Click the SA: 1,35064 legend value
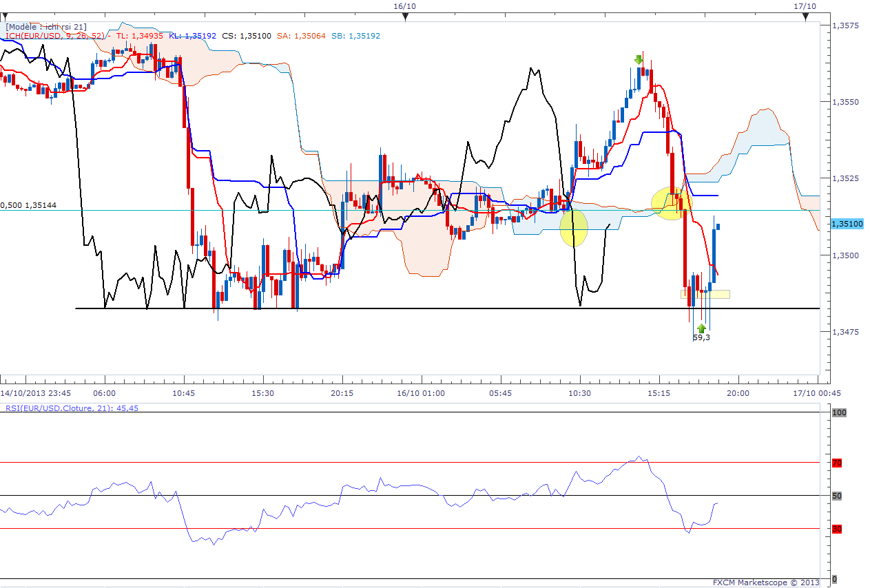870x588 pixels. click(301, 36)
